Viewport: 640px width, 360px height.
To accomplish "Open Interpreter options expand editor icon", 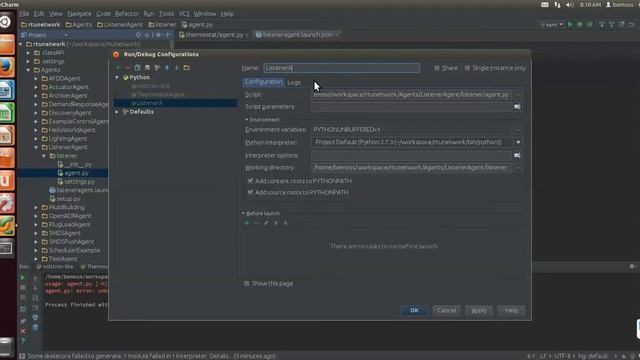I will (x=517, y=156).
